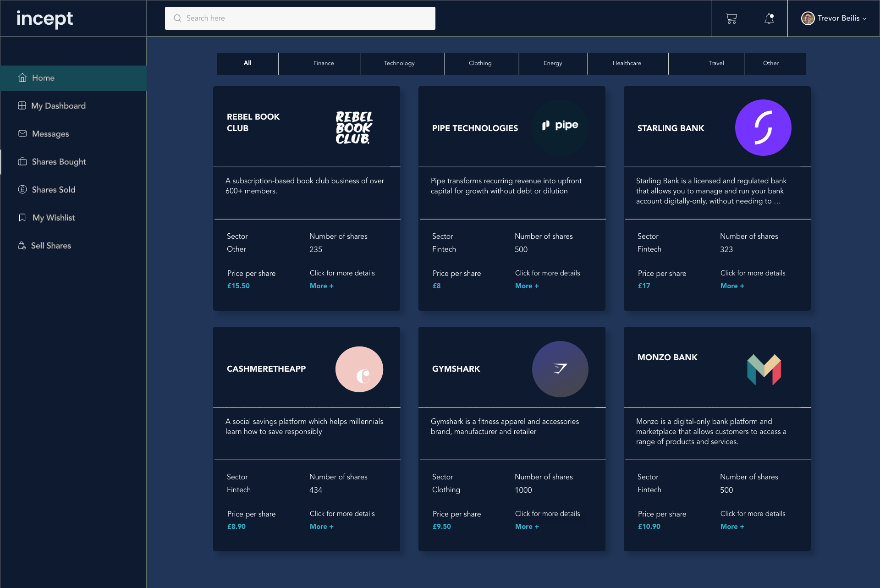Click More + on Pipe Technologies
The width and height of the screenshot is (880, 588).
[527, 286]
